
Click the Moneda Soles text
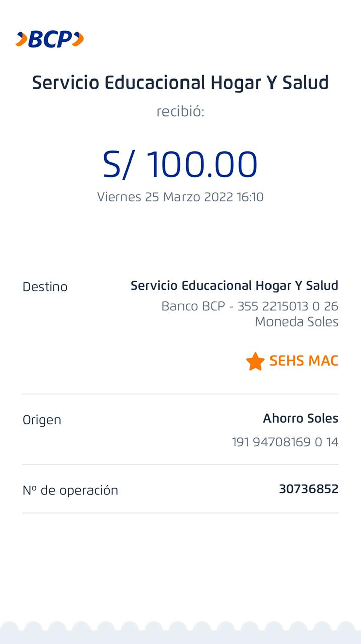coord(297,321)
